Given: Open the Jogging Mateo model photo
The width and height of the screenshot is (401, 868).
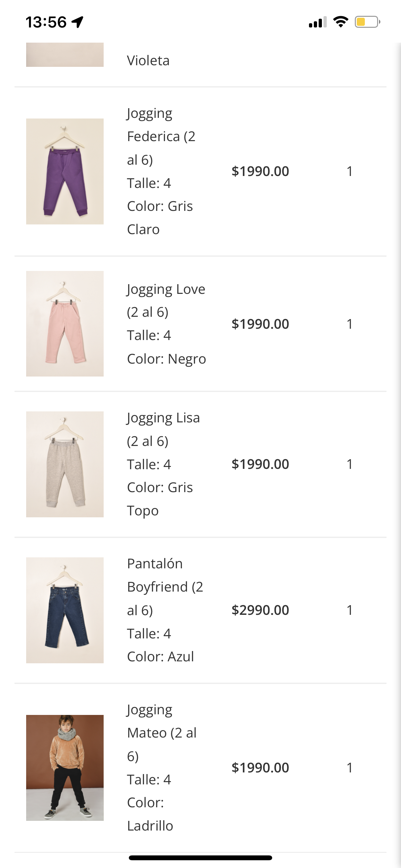Looking at the screenshot, I should [x=65, y=768].
